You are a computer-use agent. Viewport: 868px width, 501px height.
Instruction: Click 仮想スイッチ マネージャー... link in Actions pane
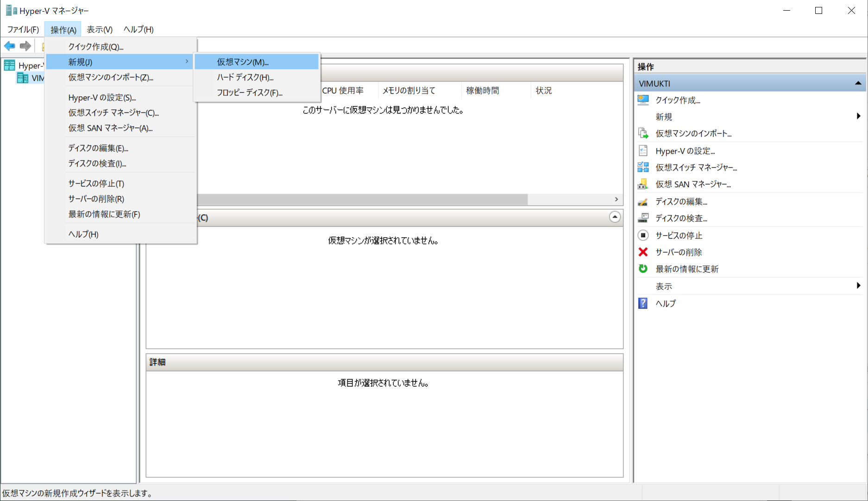tap(696, 167)
